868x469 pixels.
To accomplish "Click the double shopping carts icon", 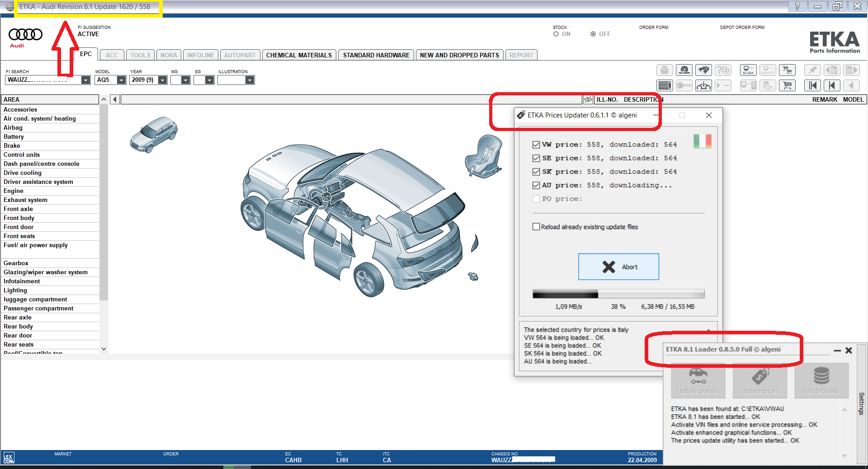I will tap(788, 70).
